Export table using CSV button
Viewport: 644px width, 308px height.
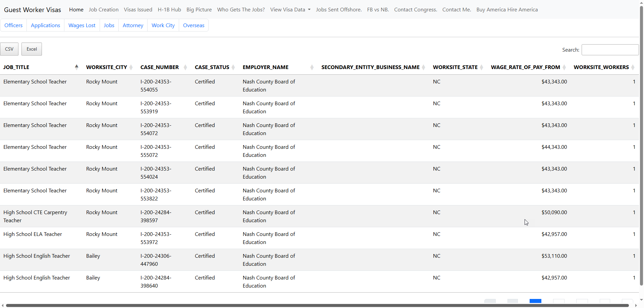pos(9,49)
